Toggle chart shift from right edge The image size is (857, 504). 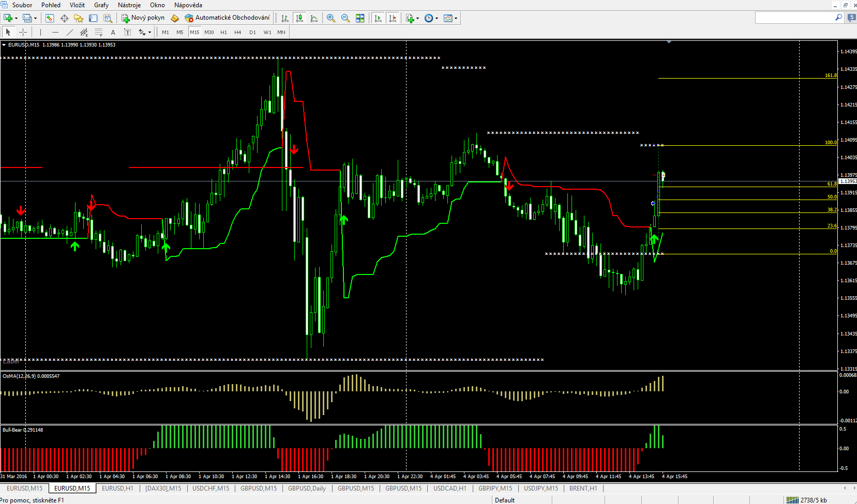(x=393, y=18)
